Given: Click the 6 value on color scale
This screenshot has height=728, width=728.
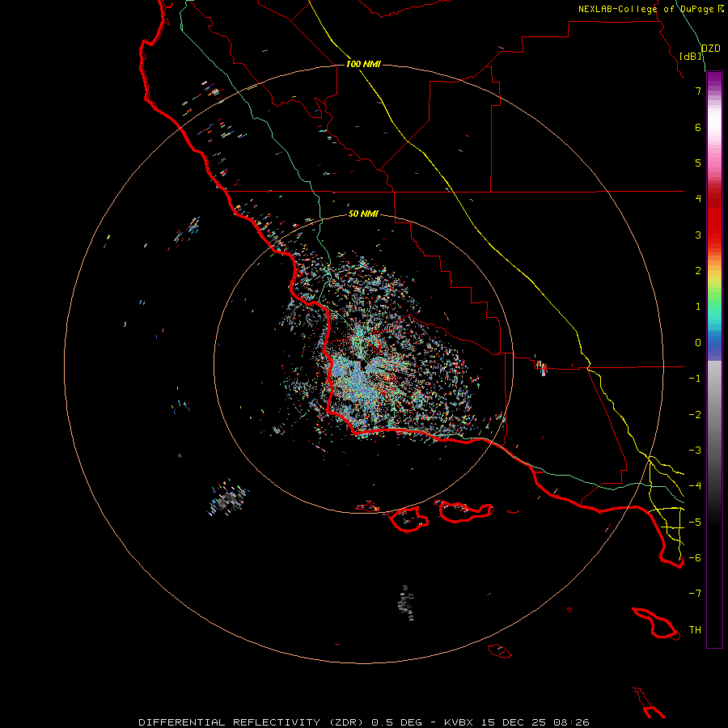Looking at the screenshot, I should (698, 127).
